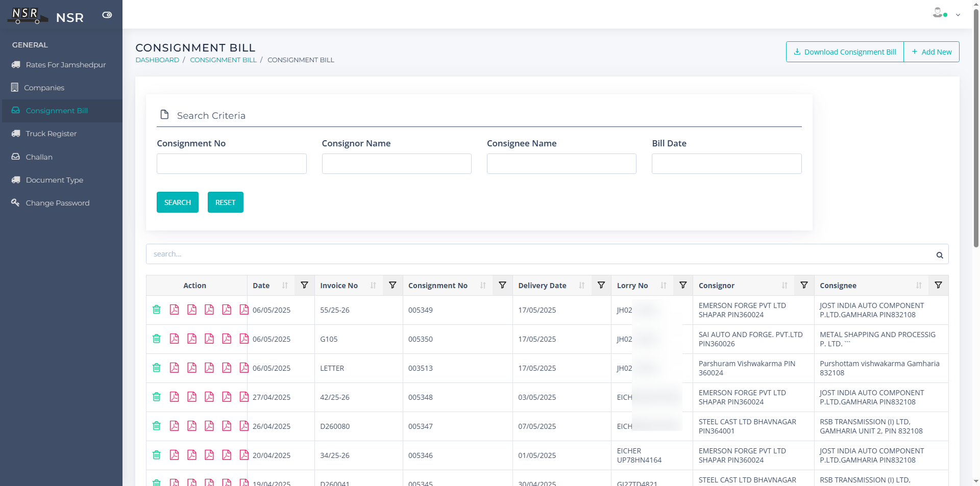980x486 pixels.
Task: Delete consignment 005346 with trash icon
Action: click(157, 455)
